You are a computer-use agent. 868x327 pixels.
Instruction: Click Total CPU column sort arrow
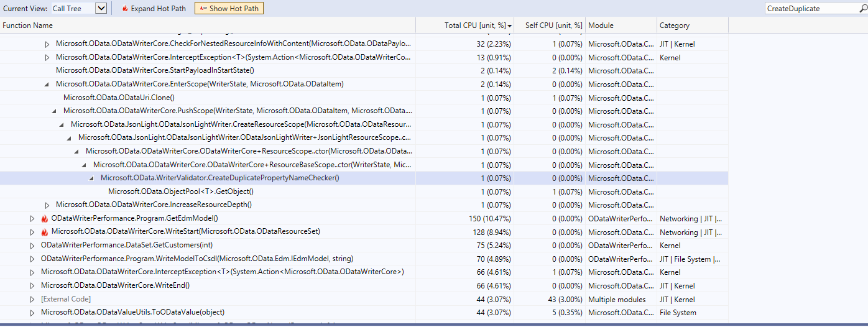coord(510,26)
